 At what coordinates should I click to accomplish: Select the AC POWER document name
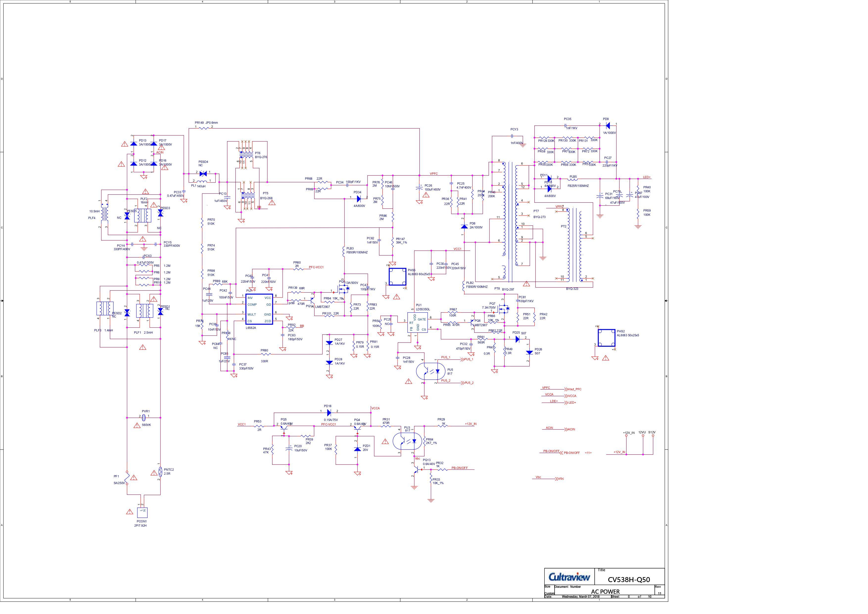tap(605, 591)
